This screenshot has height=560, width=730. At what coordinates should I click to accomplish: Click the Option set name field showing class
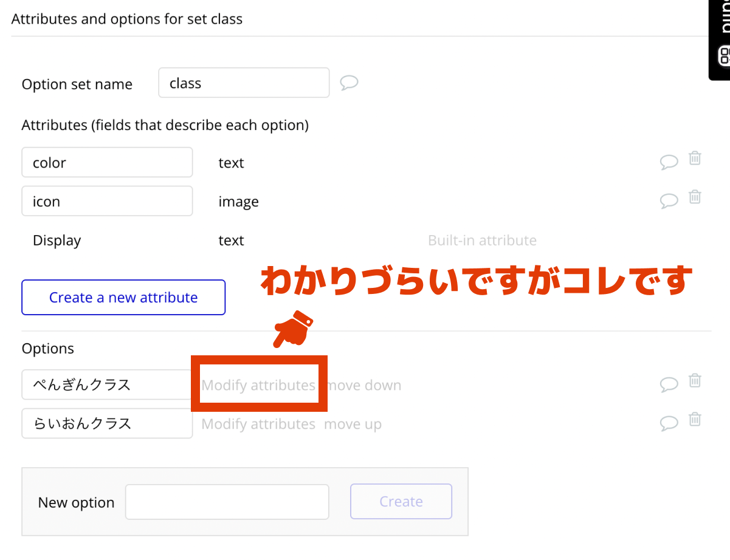pos(243,83)
